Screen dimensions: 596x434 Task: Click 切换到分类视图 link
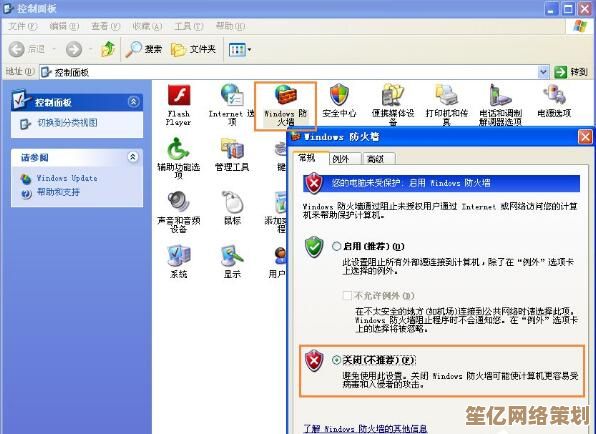pyautogui.click(x=67, y=123)
